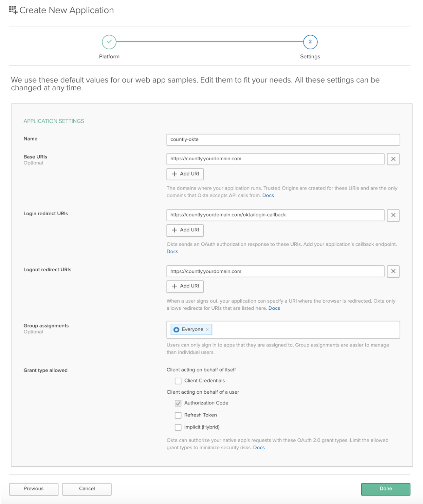Click the Client Credentials label
Image resolution: width=423 pixels, height=504 pixels.
204,381
